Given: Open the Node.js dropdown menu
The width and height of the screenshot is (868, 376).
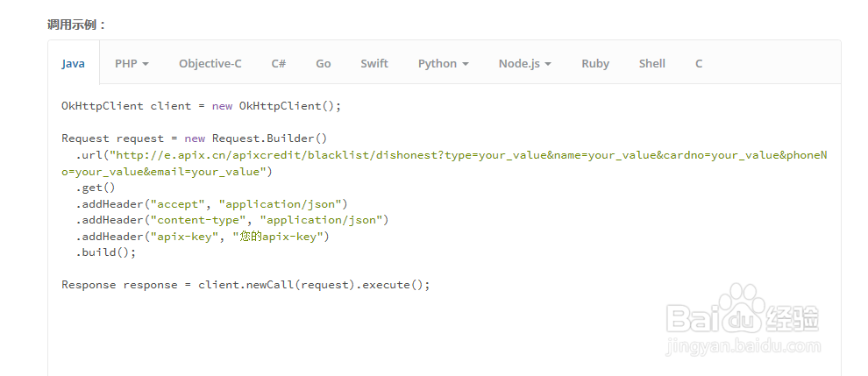Looking at the screenshot, I should (x=524, y=63).
